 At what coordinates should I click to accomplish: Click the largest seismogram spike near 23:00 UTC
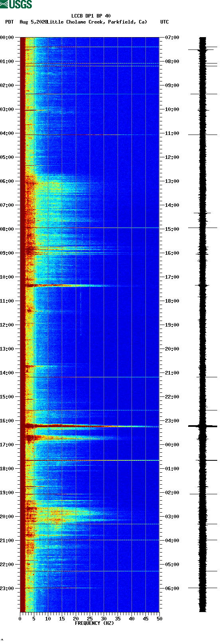202,426
